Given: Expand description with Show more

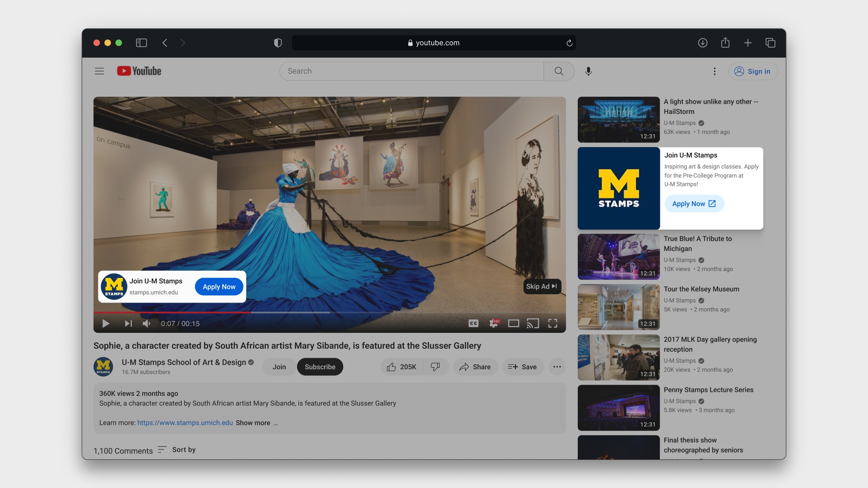Looking at the screenshot, I should (253, 423).
